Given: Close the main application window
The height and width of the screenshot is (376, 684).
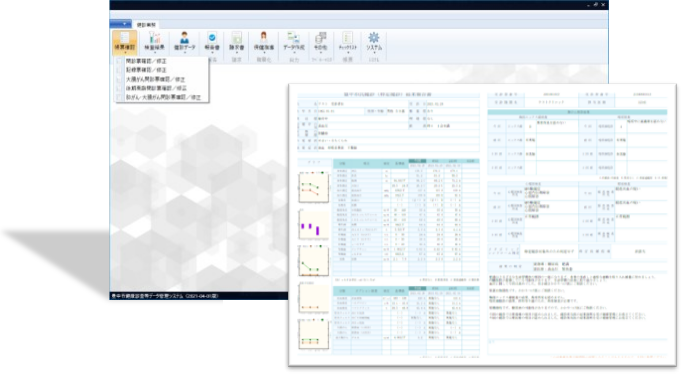Looking at the screenshot, I should (603, 4).
